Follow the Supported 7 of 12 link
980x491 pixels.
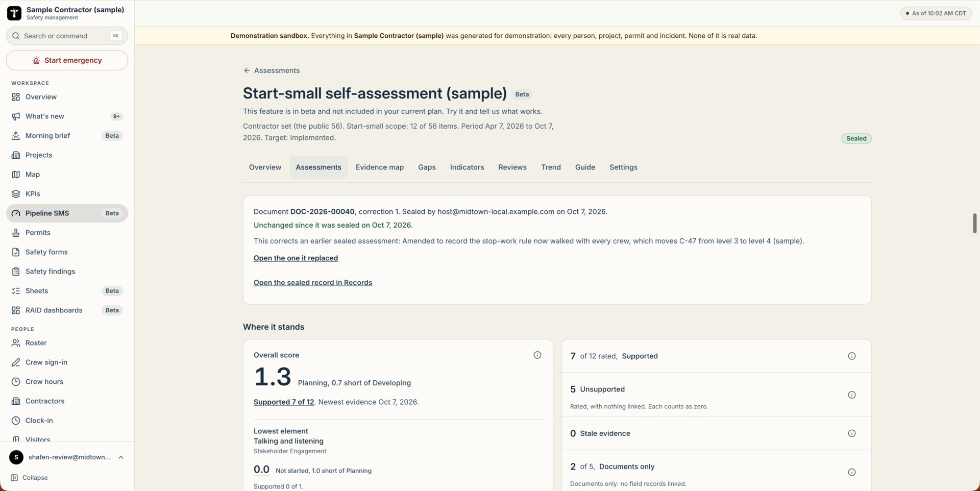coord(284,402)
